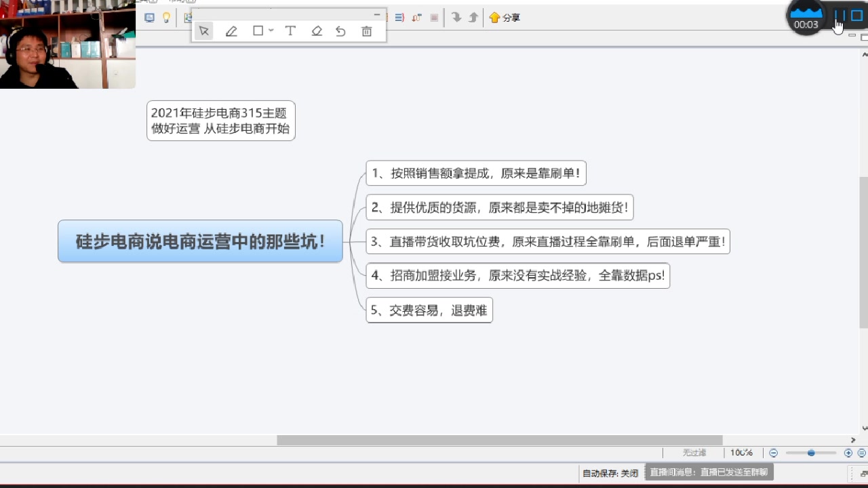Select topic 1 按照销售额拿提成
Image resolution: width=868 pixels, height=488 pixels.
[x=476, y=173]
